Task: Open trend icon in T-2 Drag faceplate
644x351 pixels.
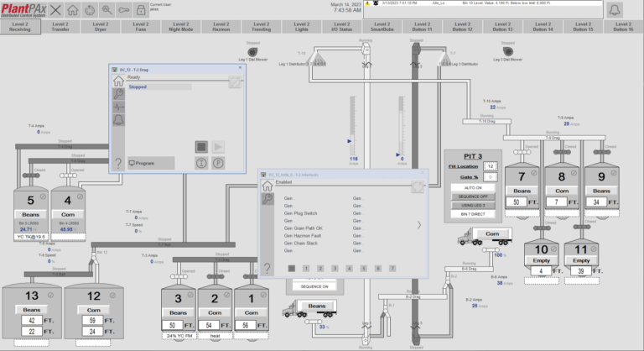Action: tap(118, 107)
